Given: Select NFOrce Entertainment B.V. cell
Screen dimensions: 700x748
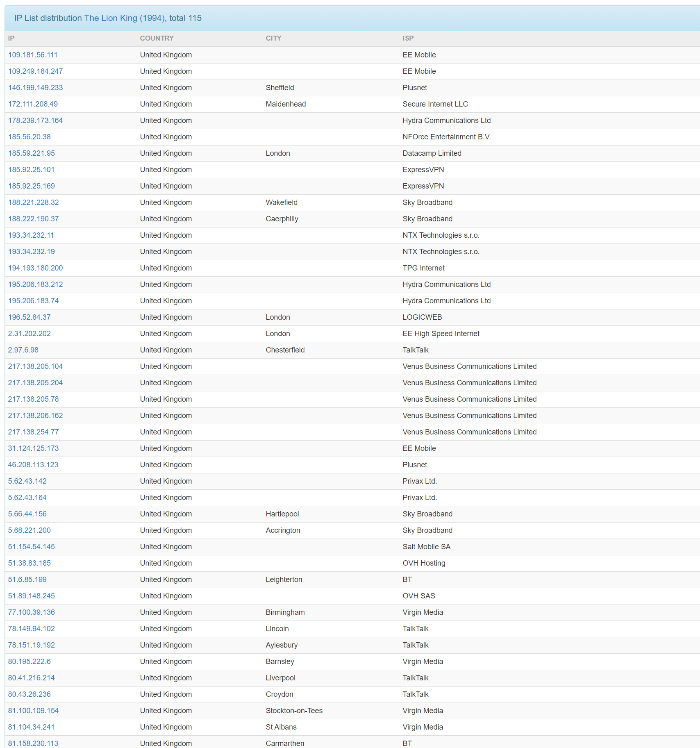Looking at the screenshot, I should tap(447, 137).
